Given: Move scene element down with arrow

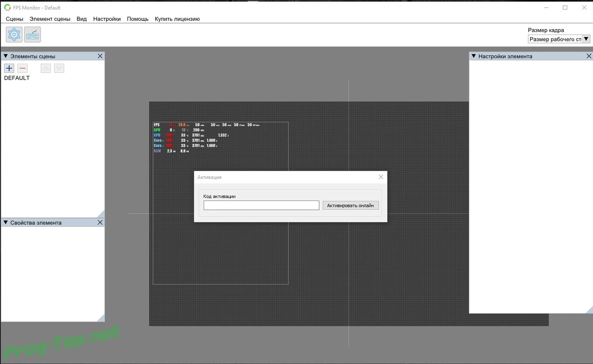Looking at the screenshot, I should click(59, 68).
